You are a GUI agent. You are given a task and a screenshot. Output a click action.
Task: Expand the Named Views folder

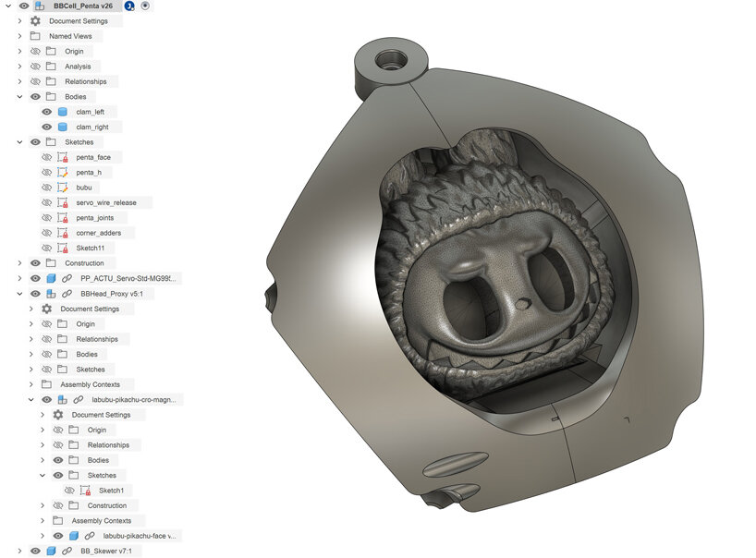[x=19, y=36]
